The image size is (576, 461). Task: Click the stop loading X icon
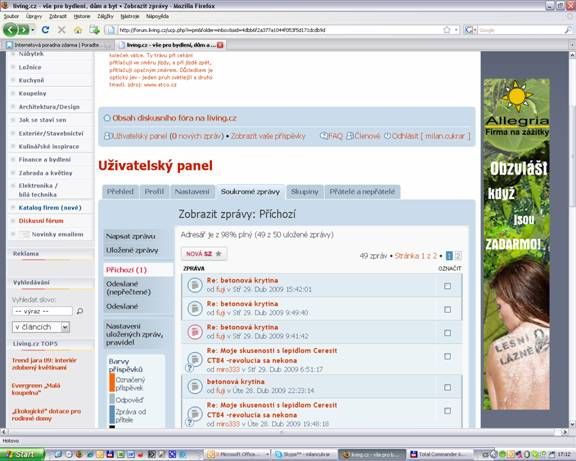pos(61,30)
